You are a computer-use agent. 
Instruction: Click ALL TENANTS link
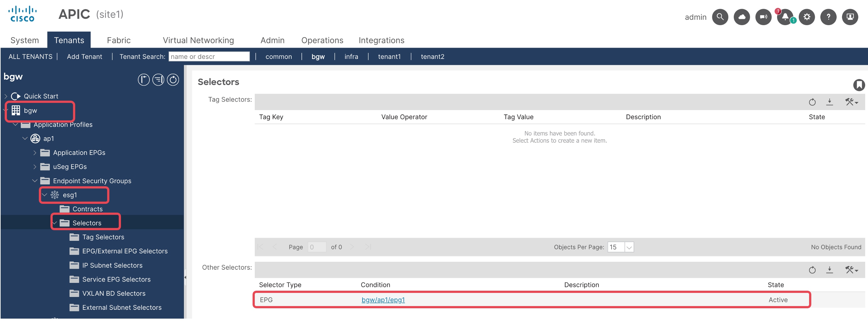pos(30,57)
